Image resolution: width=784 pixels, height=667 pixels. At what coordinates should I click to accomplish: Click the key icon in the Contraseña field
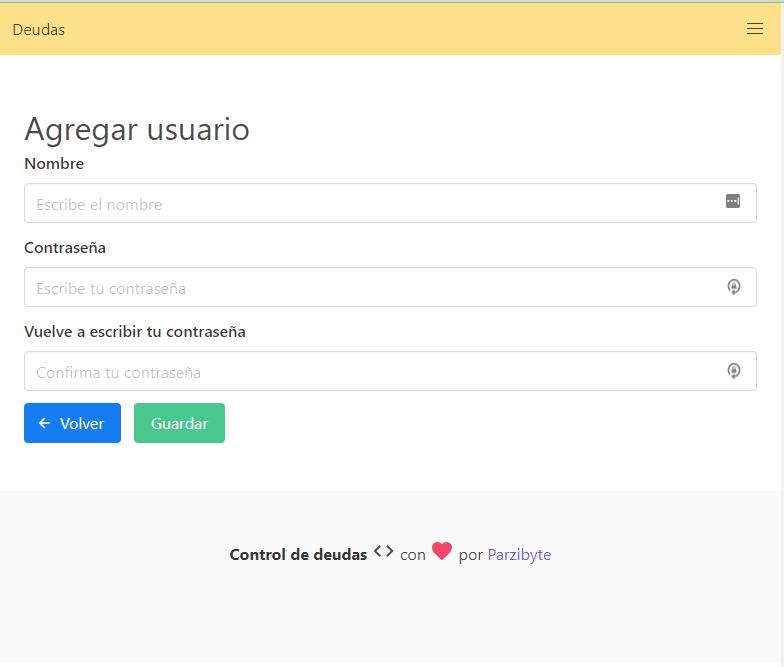tap(733, 287)
